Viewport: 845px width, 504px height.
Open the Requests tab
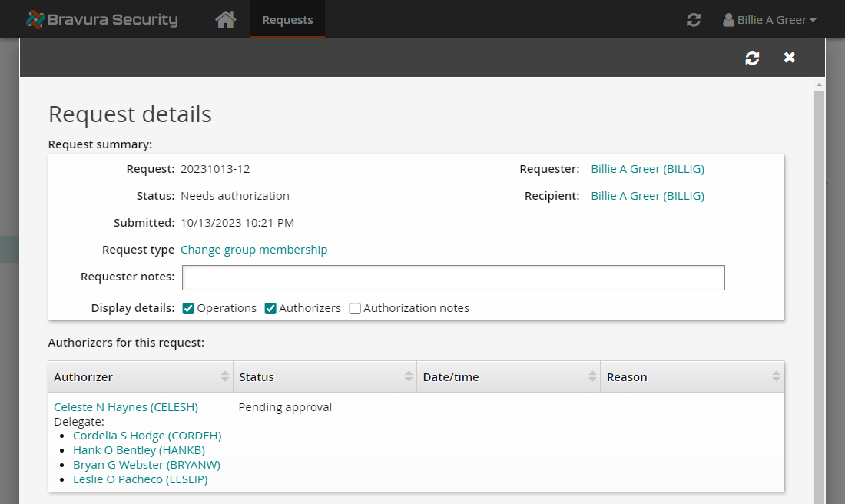pos(287,20)
